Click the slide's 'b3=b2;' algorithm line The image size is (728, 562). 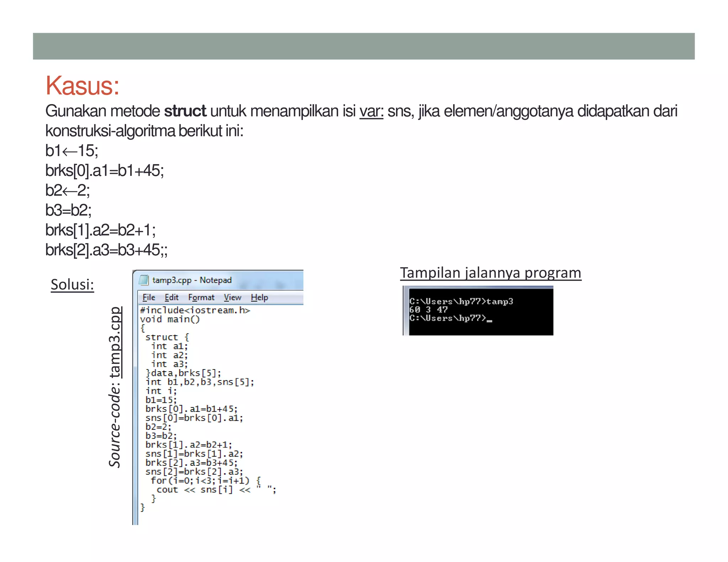click(68, 210)
